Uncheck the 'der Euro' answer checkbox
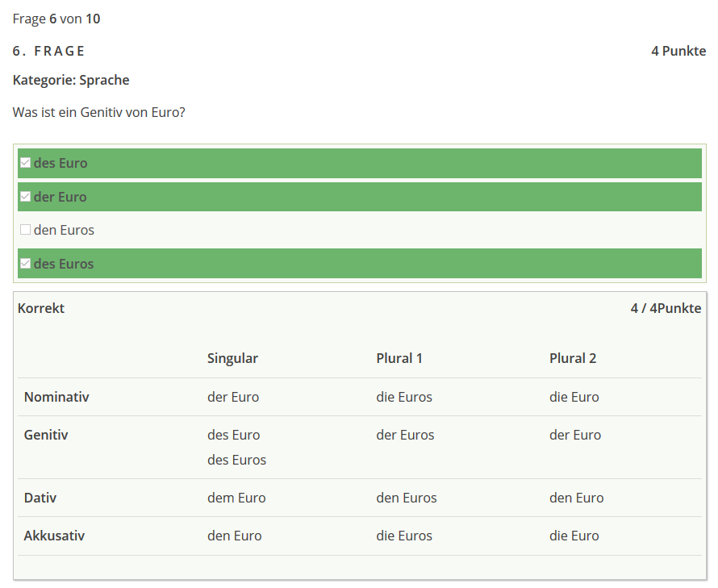This screenshot has width=718, height=588. 25,197
